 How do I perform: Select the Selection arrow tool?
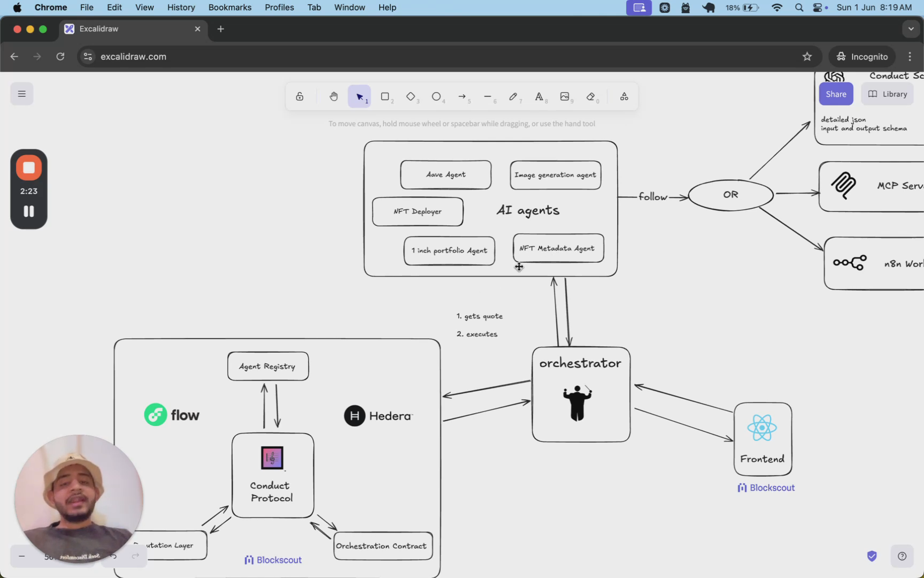(359, 96)
